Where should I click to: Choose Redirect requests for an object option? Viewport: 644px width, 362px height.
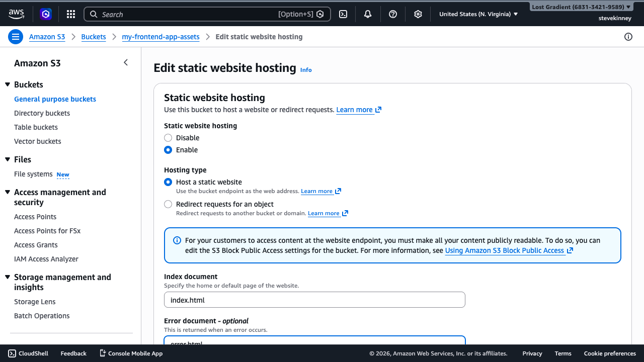tap(168, 204)
